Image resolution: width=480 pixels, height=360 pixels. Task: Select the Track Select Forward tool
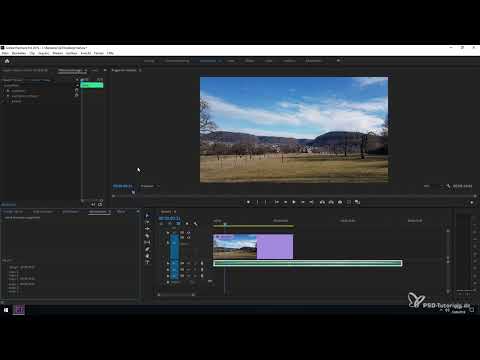point(147,222)
